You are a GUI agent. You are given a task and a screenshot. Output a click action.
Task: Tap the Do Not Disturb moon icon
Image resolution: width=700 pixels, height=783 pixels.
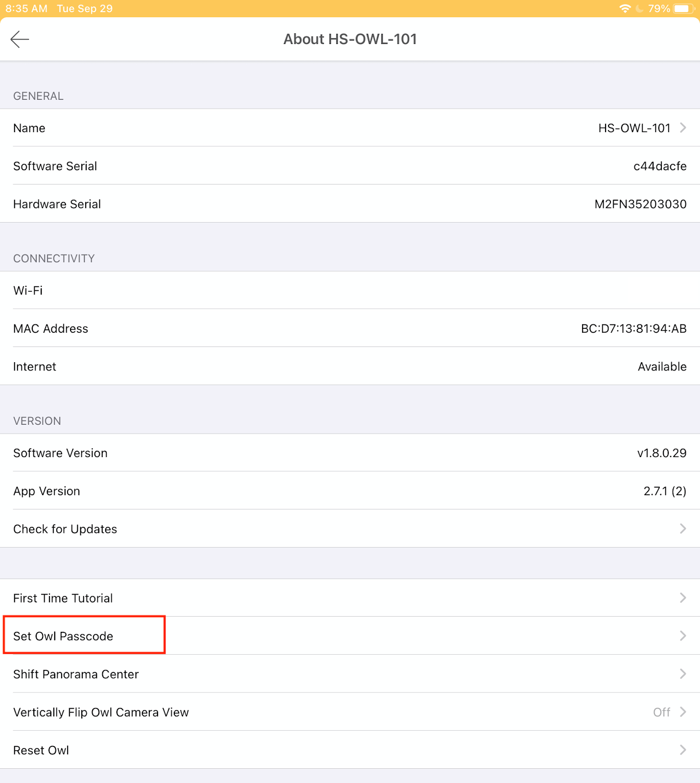click(639, 8)
